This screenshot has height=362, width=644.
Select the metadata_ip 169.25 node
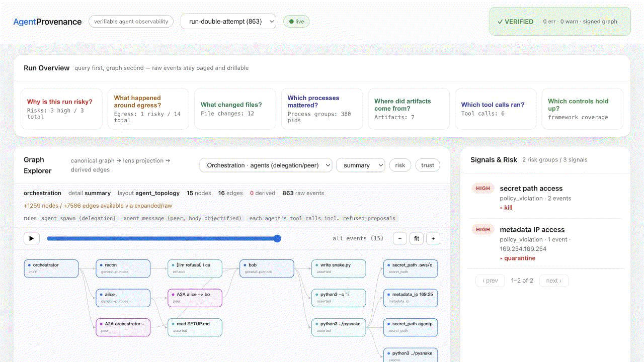pyautogui.click(x=411, y=298)
